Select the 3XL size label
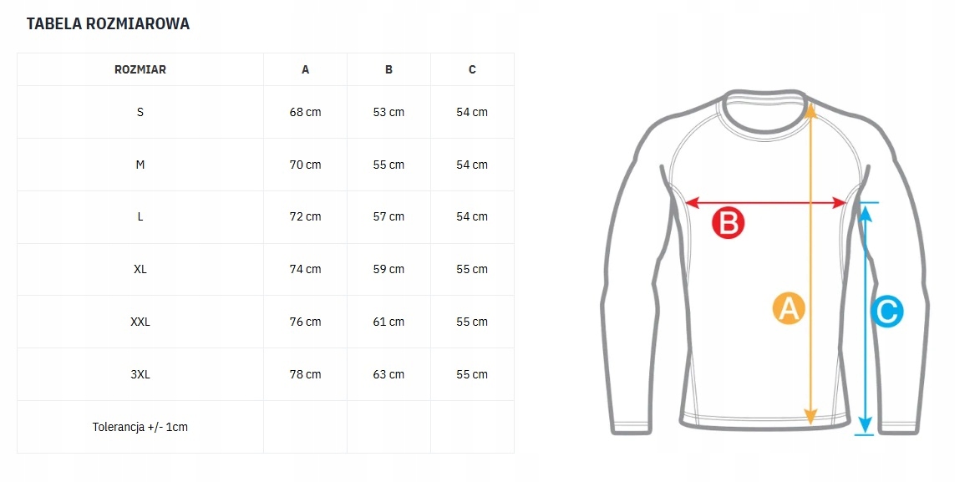Screen dimensions: 980x482 (x=140, y=374)
